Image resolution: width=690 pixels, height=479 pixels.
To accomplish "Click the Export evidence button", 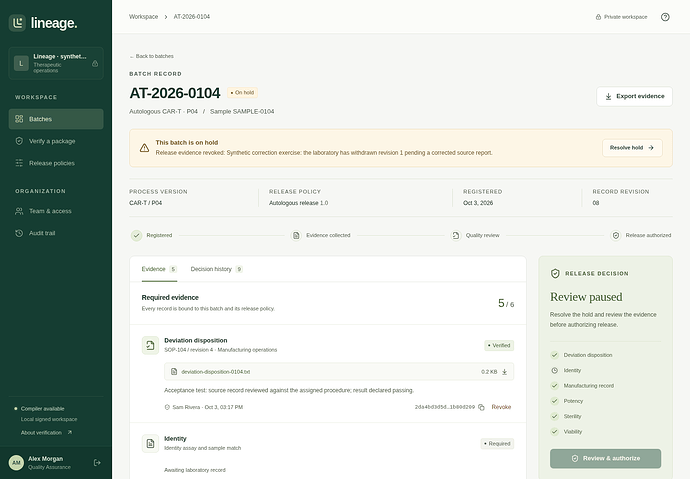I will (635, 96).
